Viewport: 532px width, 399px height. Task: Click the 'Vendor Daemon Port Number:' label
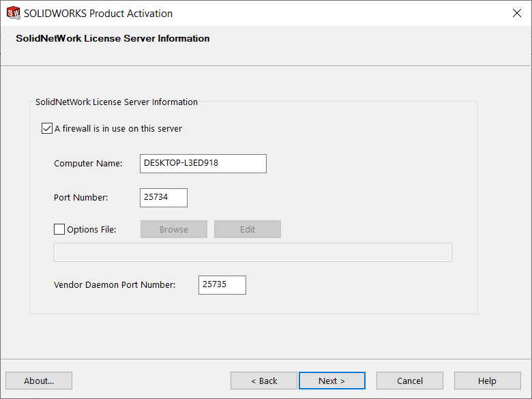click(x=115, y=285)
